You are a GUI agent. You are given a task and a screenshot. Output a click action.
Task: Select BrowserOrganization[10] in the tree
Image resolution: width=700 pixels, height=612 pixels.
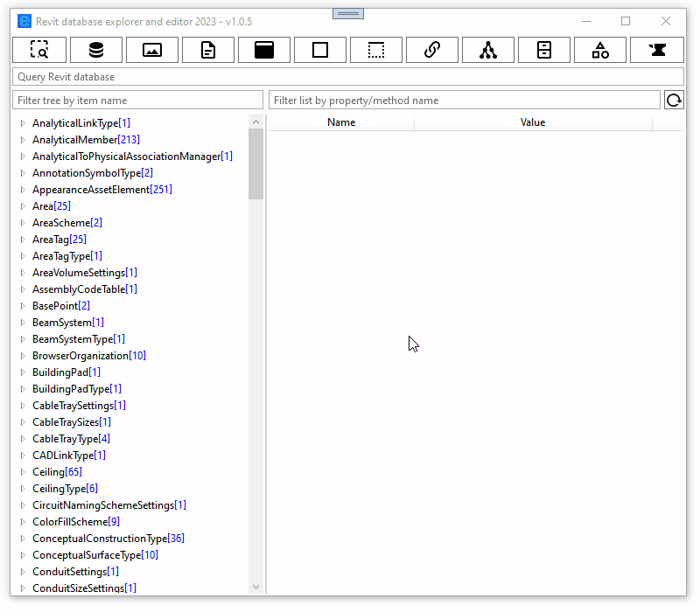[x=89, y=356]
